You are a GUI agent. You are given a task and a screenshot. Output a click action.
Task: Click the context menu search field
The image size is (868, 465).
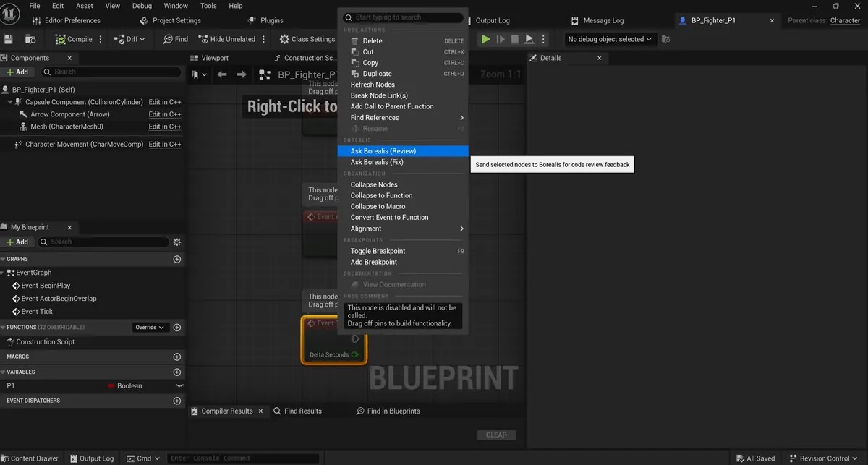coord(403,17)
